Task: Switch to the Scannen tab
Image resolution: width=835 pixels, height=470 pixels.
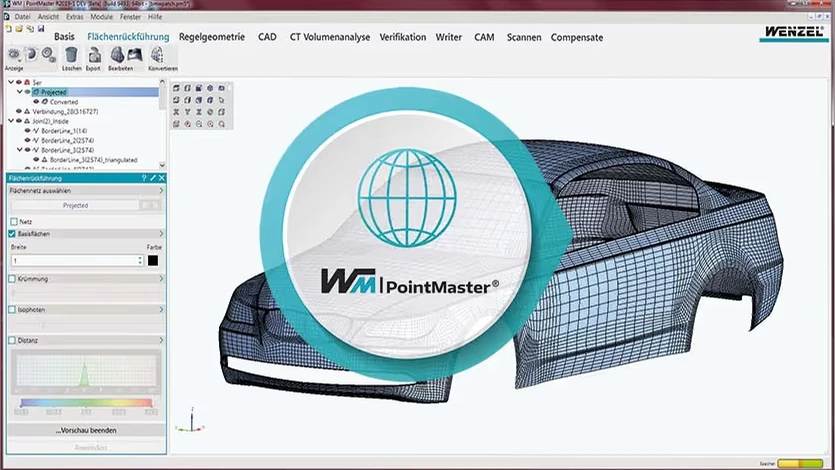Action: click(524, 37)
